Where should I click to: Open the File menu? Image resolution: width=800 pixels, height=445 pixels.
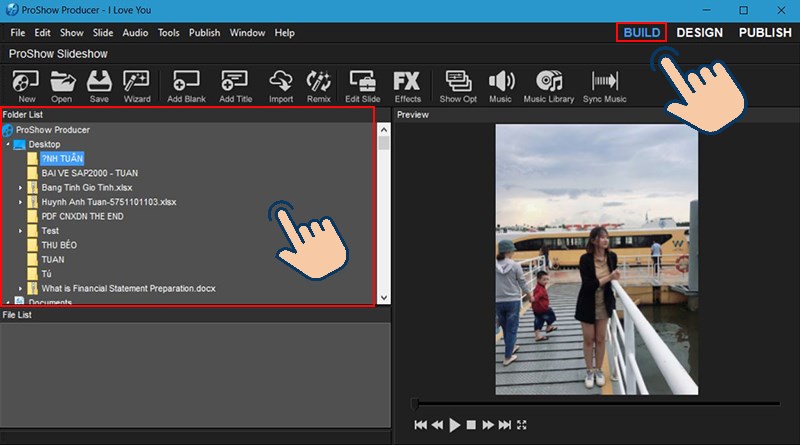coord(17,33)
